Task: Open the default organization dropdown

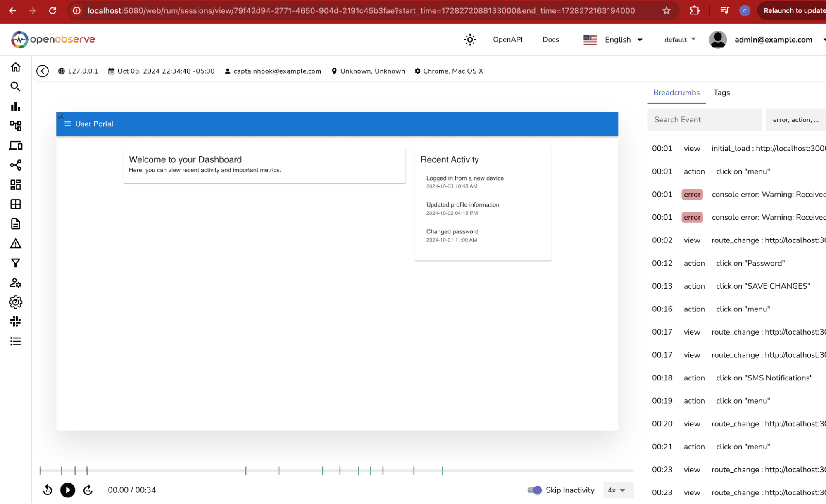Action: point(679,39)
